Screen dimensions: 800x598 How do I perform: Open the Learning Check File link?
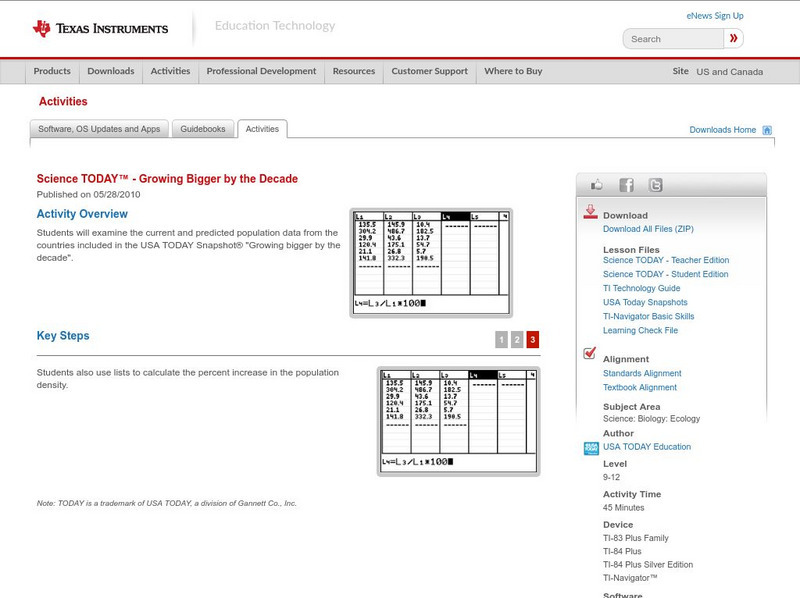[x=640, y=331]
